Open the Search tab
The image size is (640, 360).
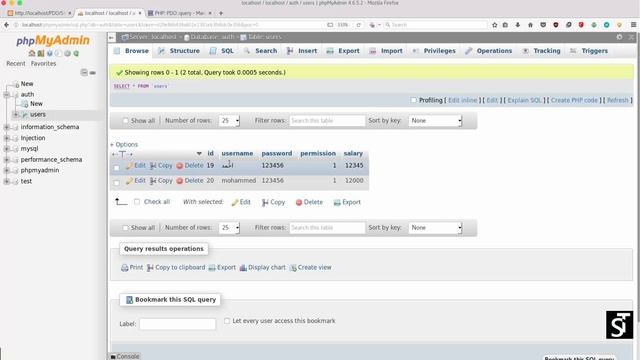point(260,51)
